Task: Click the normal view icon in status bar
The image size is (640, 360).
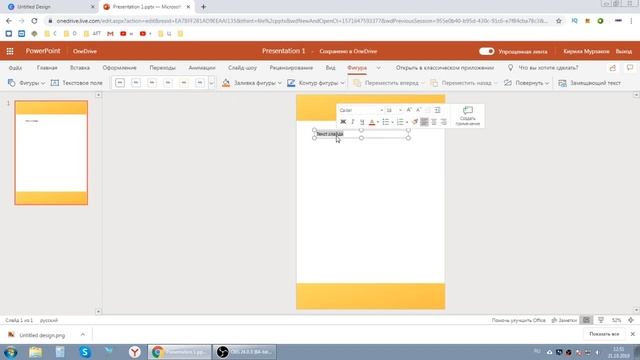Action: pos(587,320)
